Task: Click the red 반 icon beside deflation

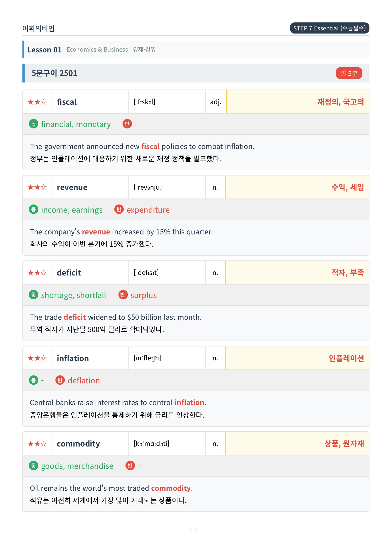Action: pos(60,380)
